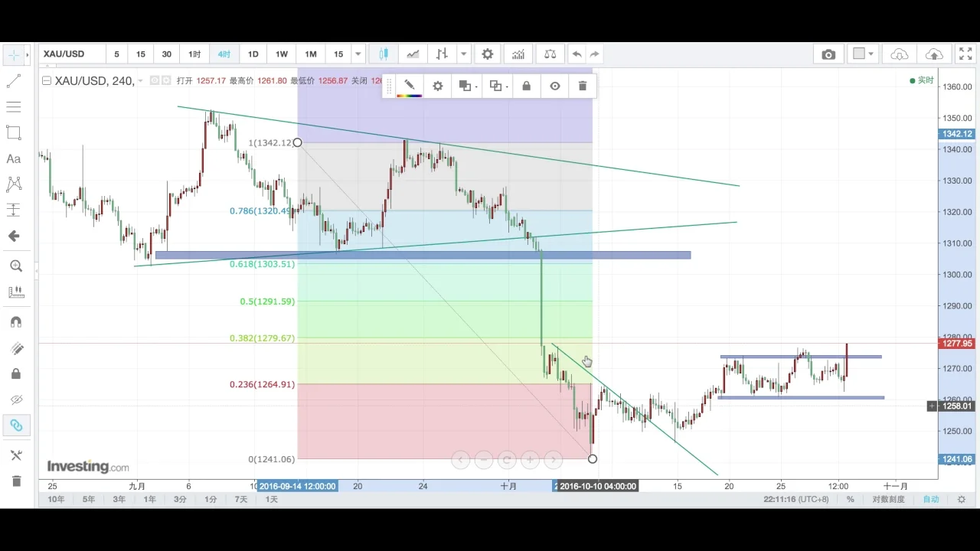The height and width of the screenshot is (551, 980).
Task: Select the left arrow marker tool
Action: [14, 236]
